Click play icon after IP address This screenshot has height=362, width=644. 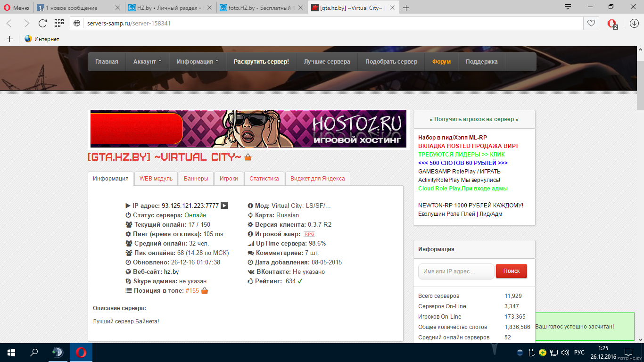coord(224,206)
